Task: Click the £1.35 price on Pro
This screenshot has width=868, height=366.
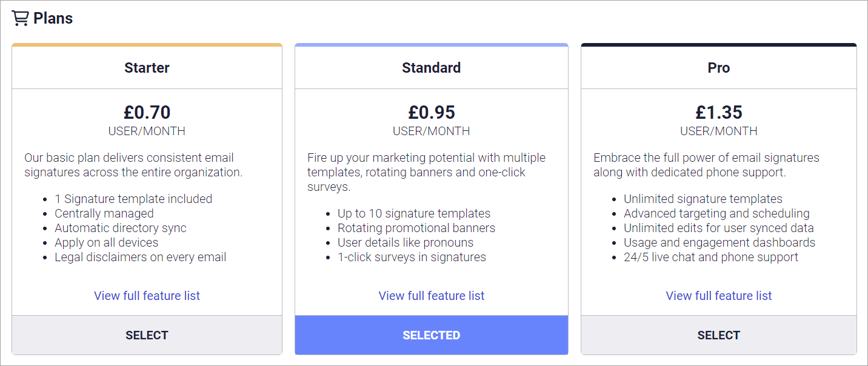Action: (x=719, y=112)
